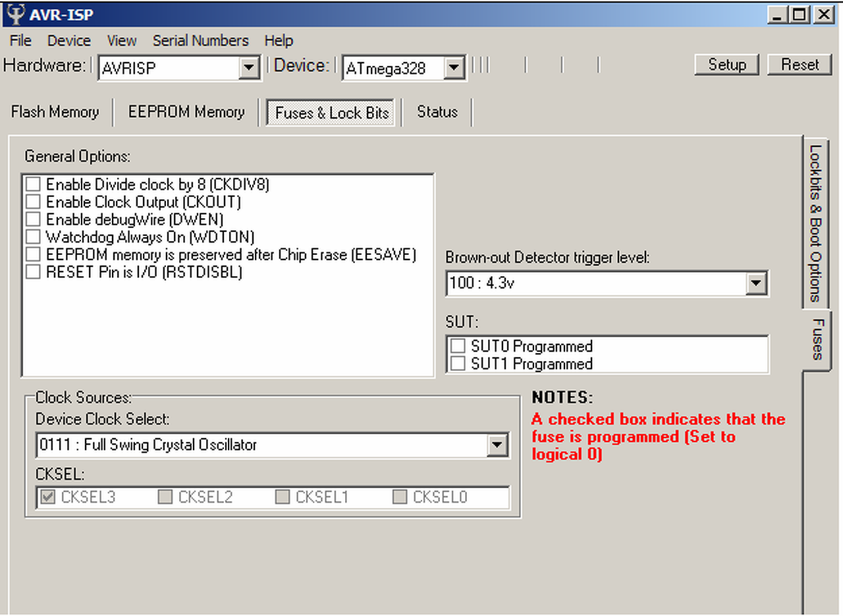Select the AVRISP hardware combo box

tap(179, 68)
